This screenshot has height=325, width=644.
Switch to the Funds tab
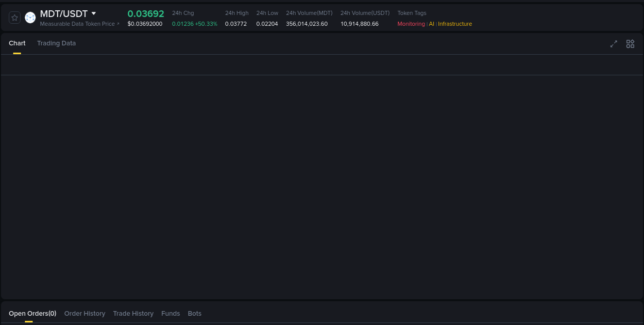(171, 313)
